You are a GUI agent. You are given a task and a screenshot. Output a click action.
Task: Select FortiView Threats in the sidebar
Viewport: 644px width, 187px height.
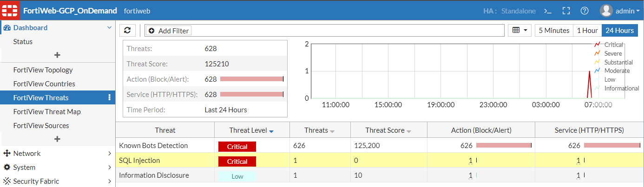[x=58, y=98]
